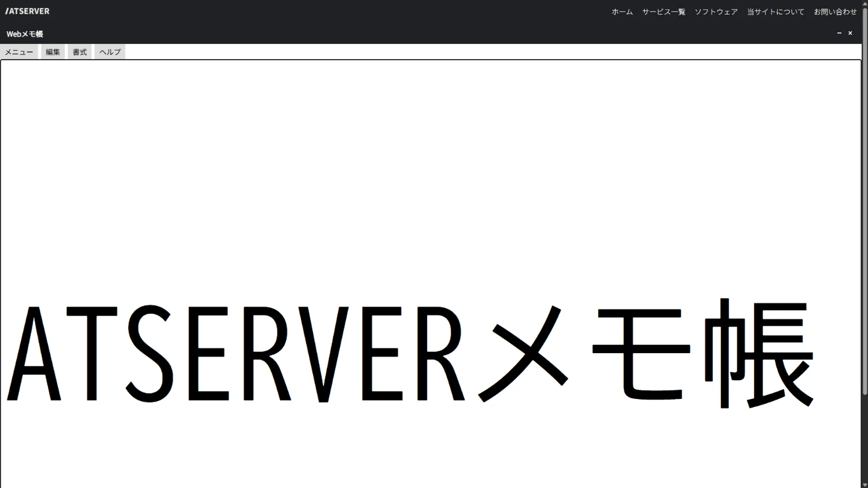Click the page scrollbar up arrow

pyautogui.click(x=865, y=3)
